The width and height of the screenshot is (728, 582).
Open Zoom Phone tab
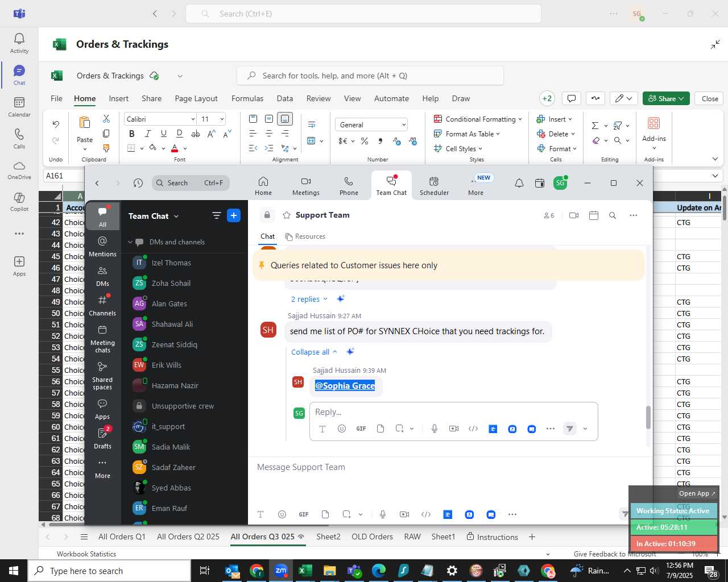tap(349, 186)
